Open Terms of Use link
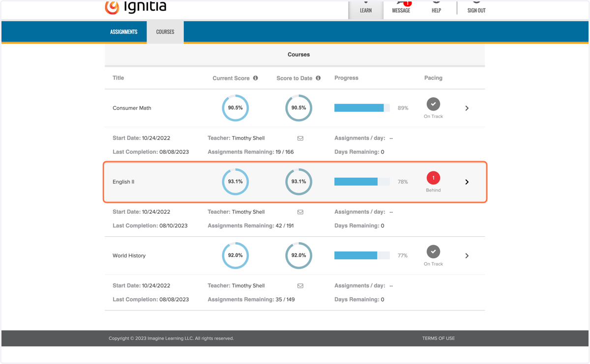Image resolution: width=590 pixels, height=364 pixels. tap(439, 338)
